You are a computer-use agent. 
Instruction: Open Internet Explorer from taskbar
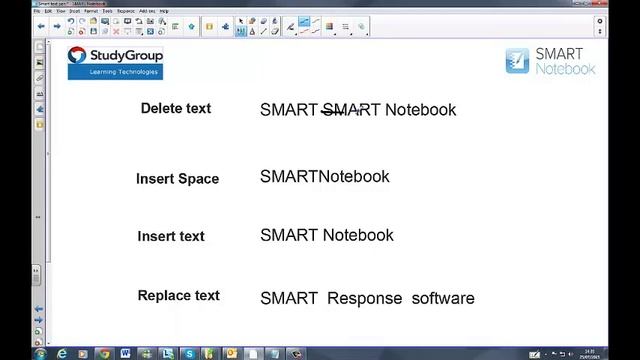(x=62, y=353)
